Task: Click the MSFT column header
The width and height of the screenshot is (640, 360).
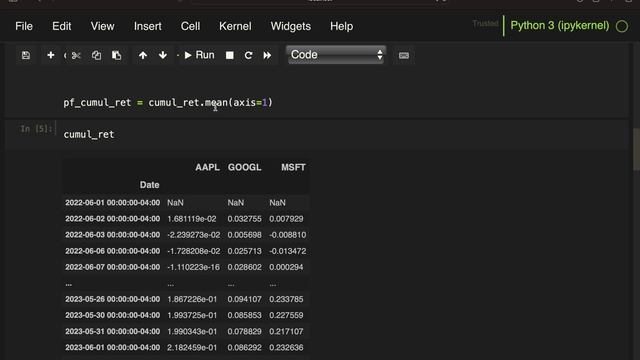Action: [293, 167]
